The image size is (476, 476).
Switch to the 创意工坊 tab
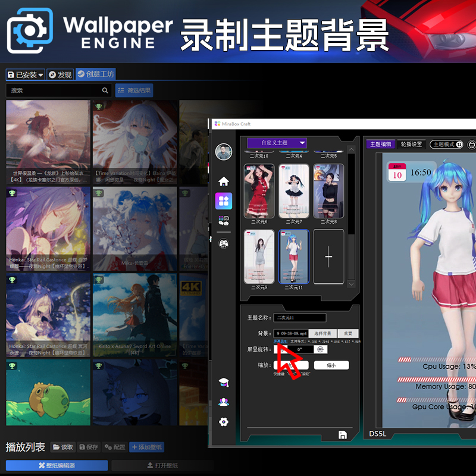[x=96, y=74]
